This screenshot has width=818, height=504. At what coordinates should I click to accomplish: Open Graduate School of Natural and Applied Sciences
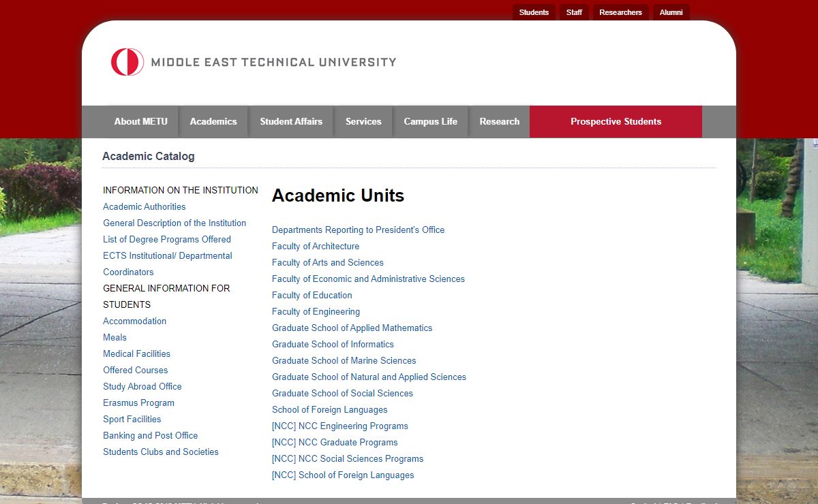369,377
